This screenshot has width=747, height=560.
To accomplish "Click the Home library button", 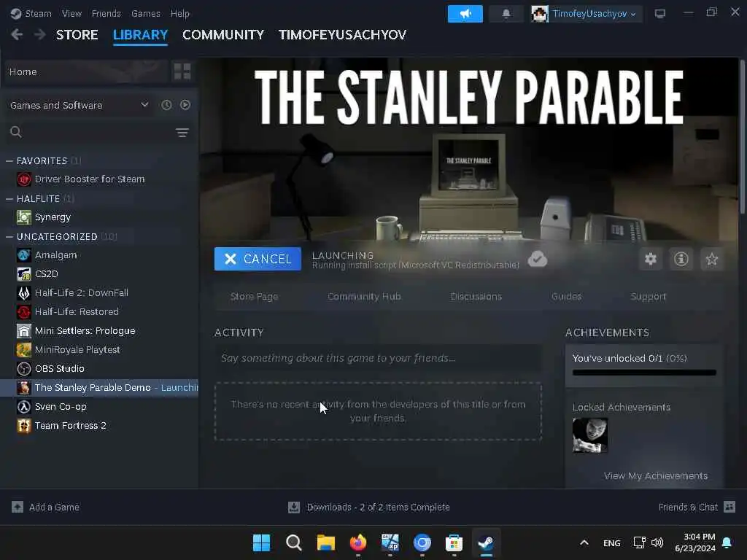I will 88,71.
